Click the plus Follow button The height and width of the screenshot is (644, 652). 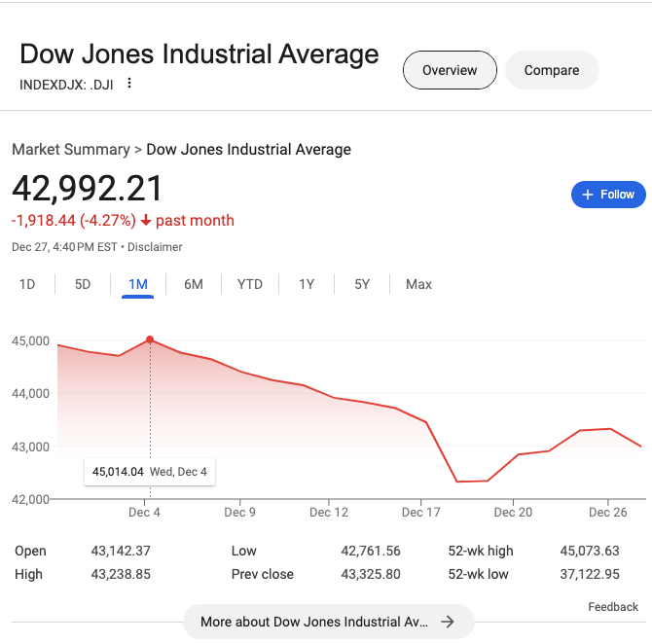607,195
